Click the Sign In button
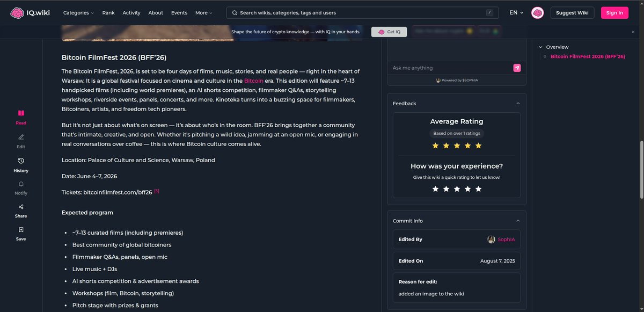Screen dimensions: 644x312 click(x=614, y=13)
